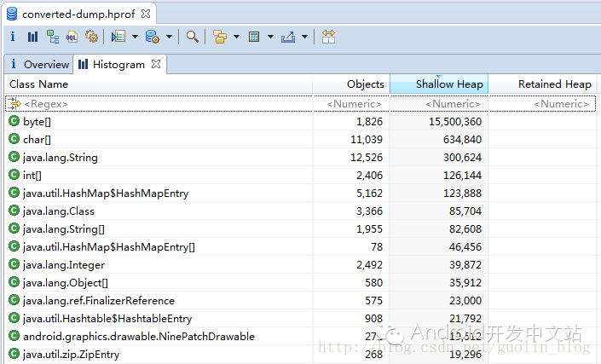Viewport: 601px width, 364px height.
Task: Expand the group by dropdown arrow
Action: click(x=236, y=37)
